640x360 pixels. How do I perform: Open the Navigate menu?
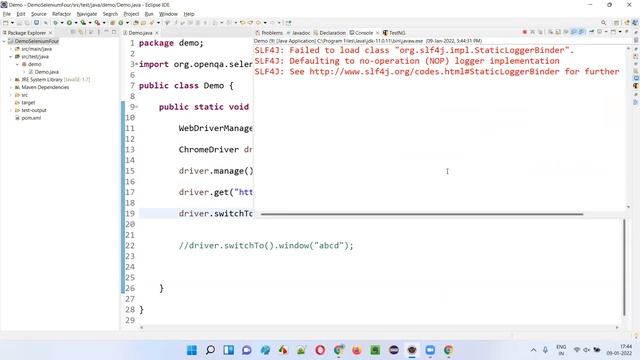(87, 14)
